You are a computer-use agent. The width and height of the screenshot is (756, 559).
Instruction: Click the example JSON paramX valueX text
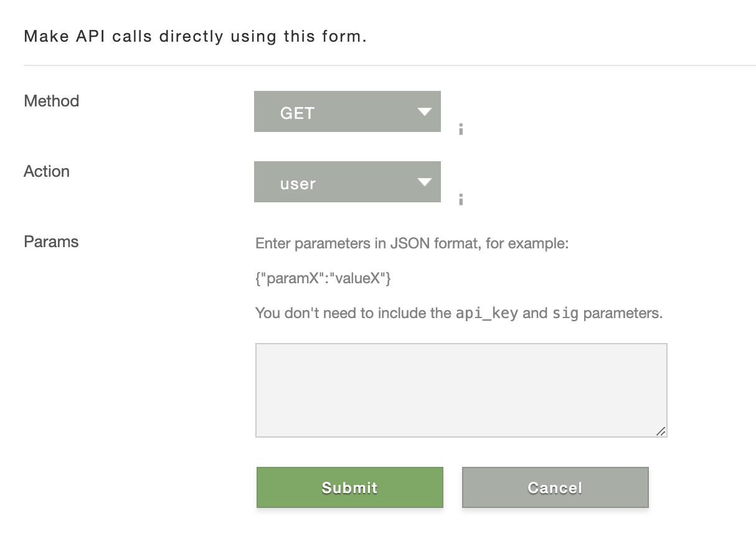click(x=323, y=278)
